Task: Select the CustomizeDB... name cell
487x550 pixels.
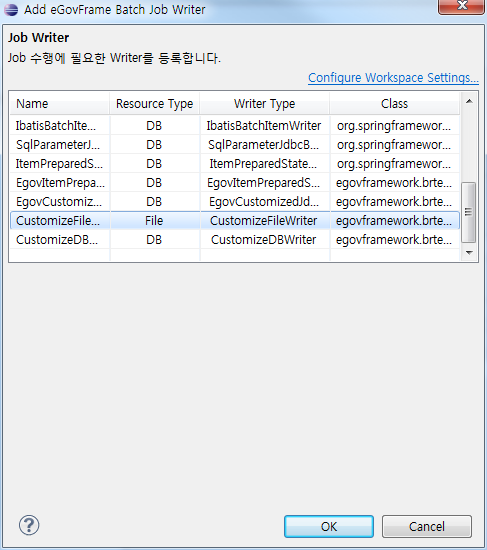Action: pos(60,240)
